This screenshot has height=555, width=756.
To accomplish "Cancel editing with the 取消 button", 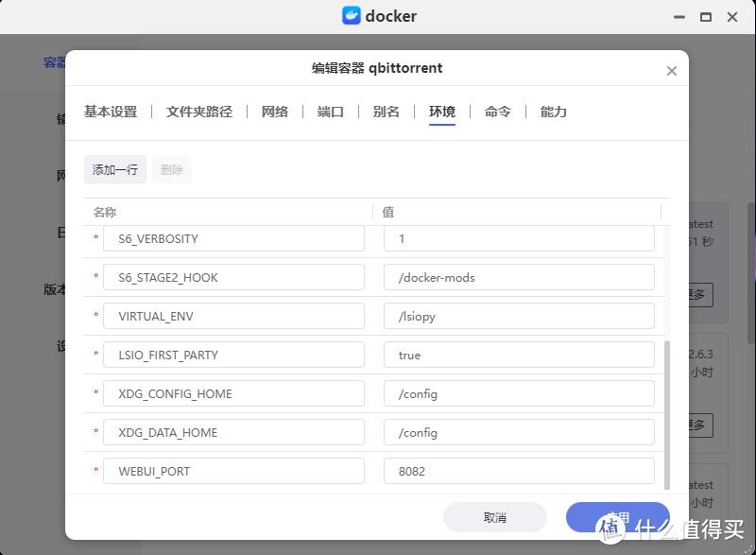I will [x=496, y=517].
